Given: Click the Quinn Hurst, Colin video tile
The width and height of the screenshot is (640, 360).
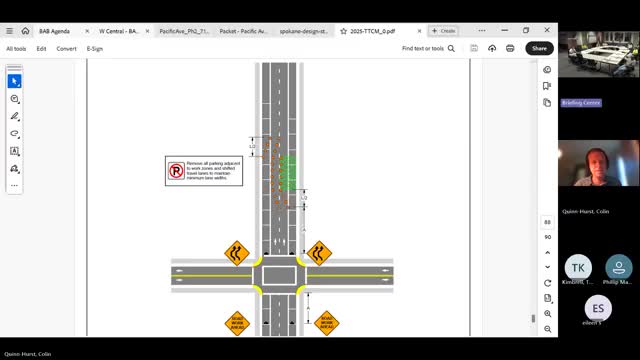Looking at the screenshot, I should pos(598,163).
